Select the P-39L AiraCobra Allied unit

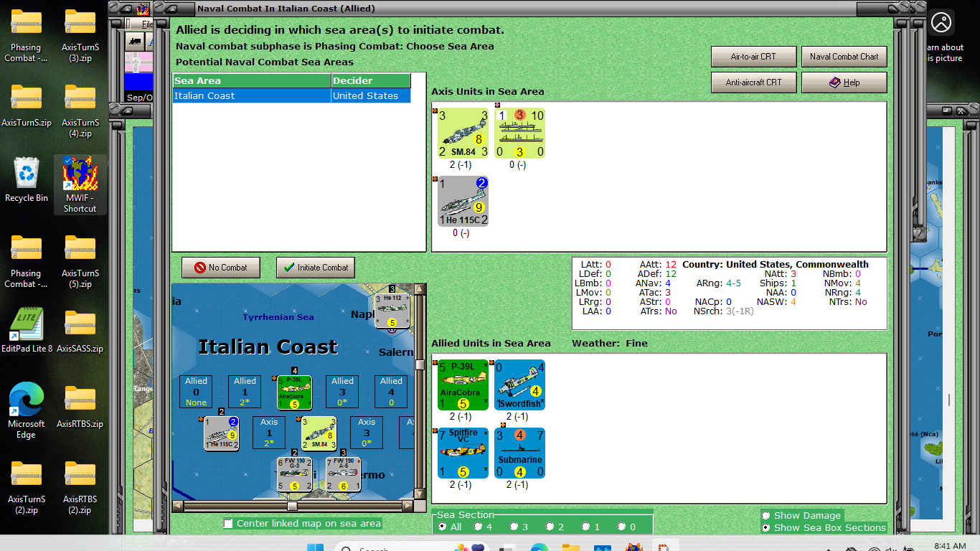tap(463, 385)
